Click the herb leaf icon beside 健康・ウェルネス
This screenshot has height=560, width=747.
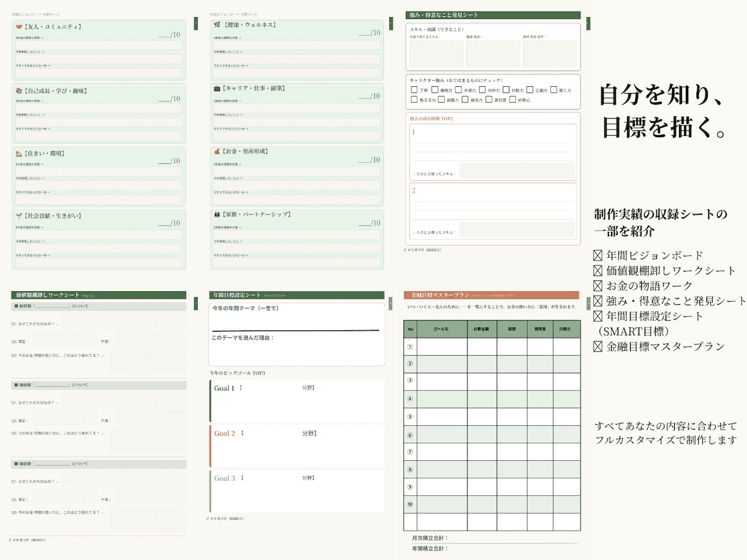pyautogui.click(x=217, y=24)
